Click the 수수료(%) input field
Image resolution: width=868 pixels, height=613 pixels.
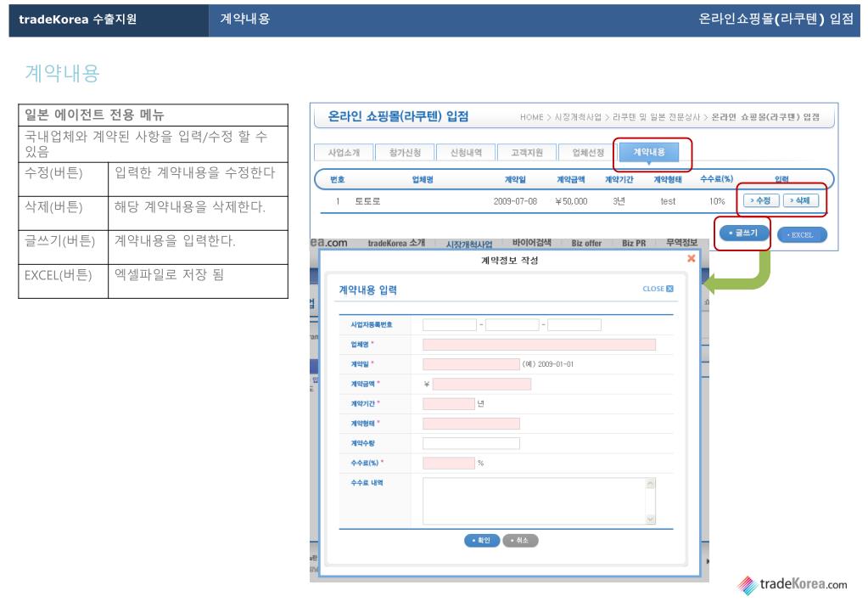click(448, 463)
